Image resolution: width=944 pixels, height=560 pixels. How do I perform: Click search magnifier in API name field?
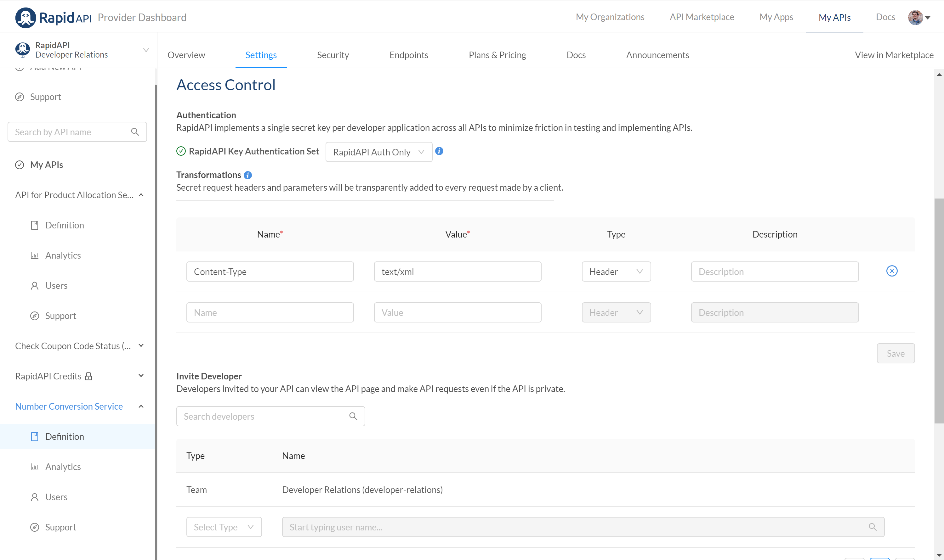pos(135,132)
